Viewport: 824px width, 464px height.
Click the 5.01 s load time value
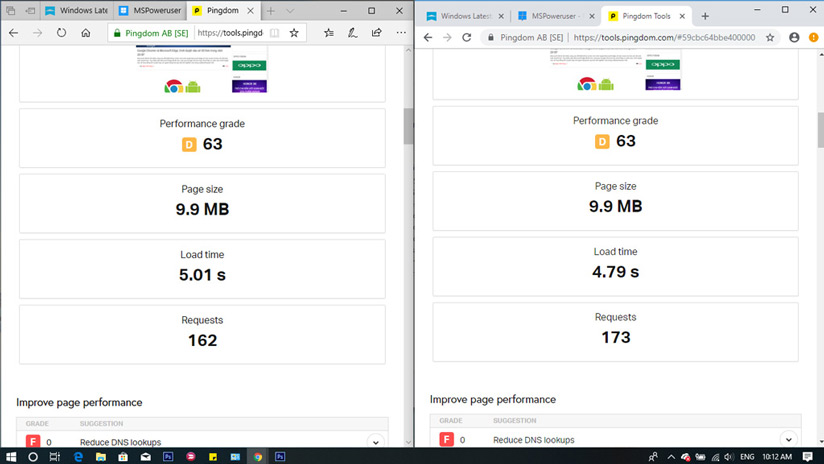202,274
